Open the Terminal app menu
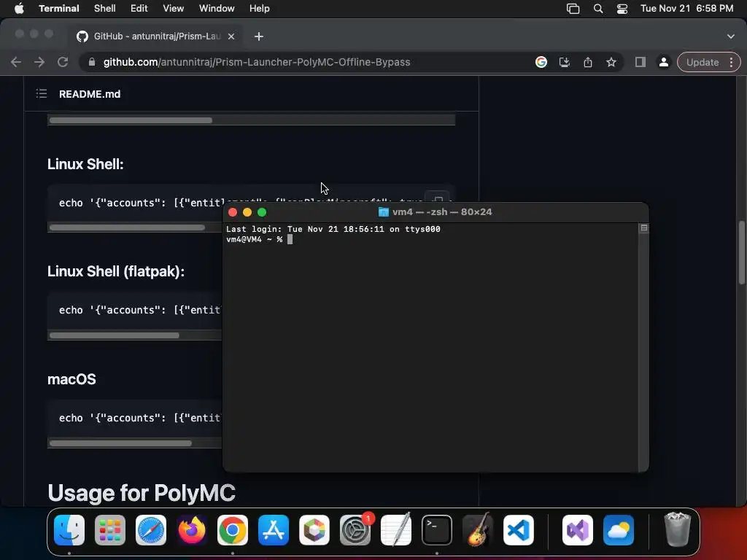The image size is (747, 560). pos(59,9)
